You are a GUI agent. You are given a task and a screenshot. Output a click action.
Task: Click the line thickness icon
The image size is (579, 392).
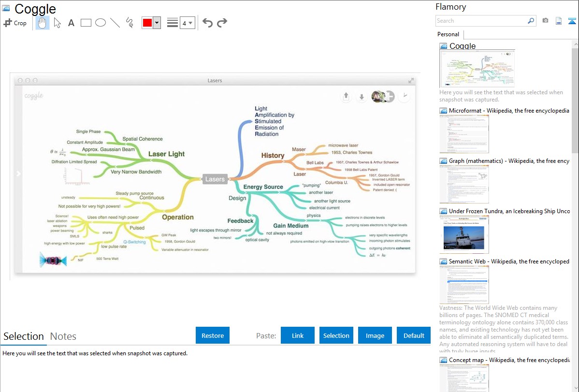point(173,23)
